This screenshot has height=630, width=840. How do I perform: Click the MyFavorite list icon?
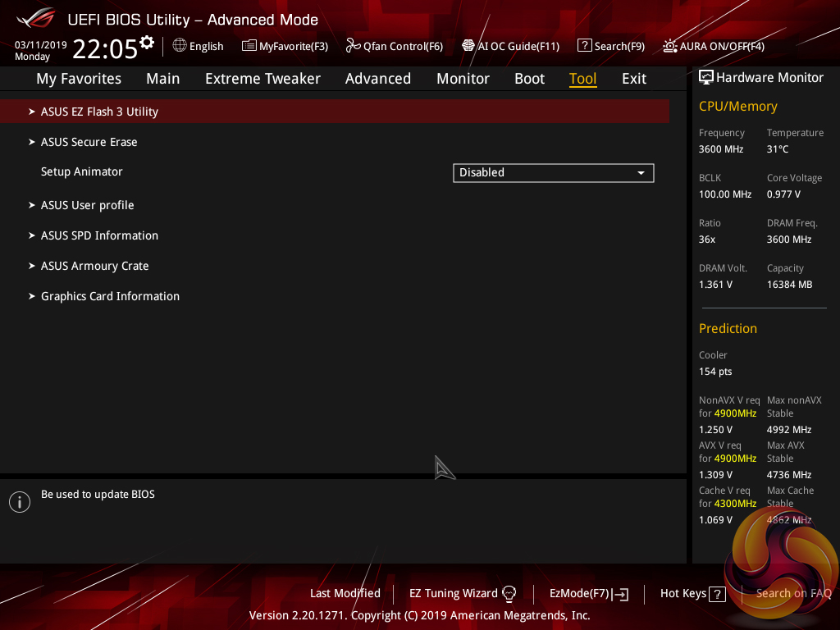249,46
